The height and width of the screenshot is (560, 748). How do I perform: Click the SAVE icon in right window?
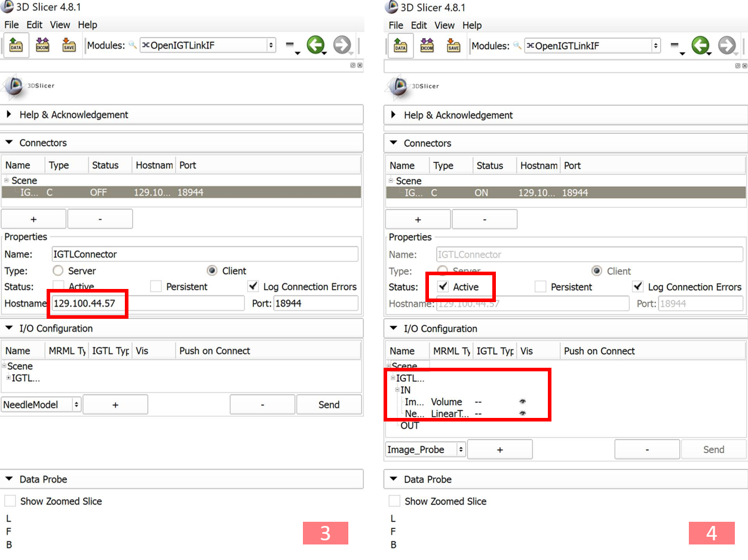(453, 45)
